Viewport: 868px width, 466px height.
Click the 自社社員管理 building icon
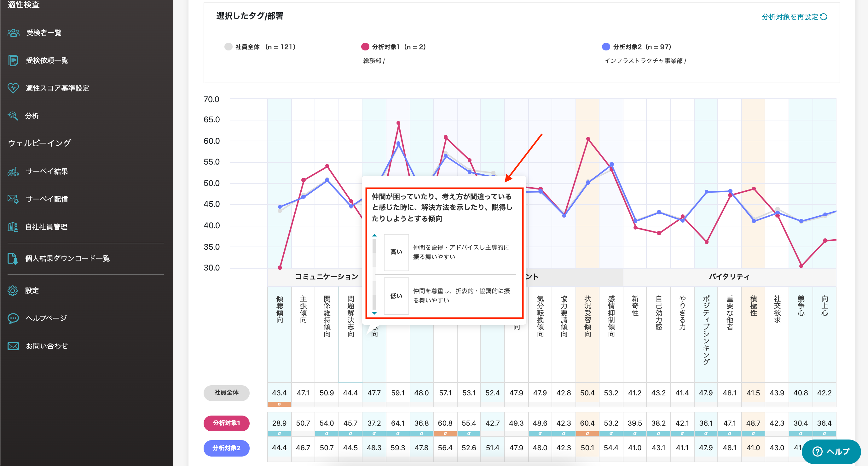(14, 227)
